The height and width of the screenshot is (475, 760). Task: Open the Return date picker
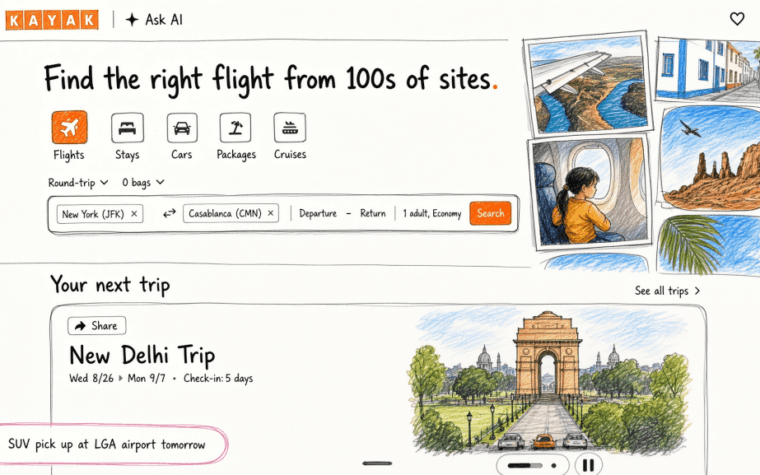(x=373, y=213)
